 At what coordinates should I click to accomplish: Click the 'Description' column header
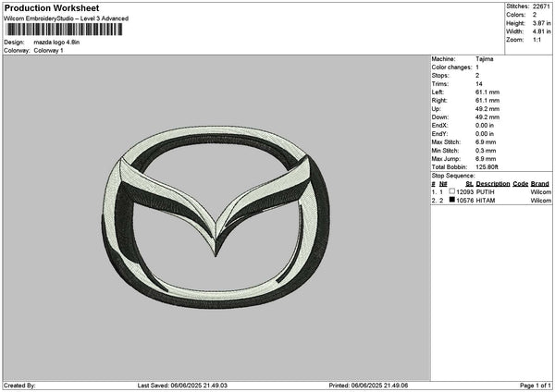tap(493, 184)
